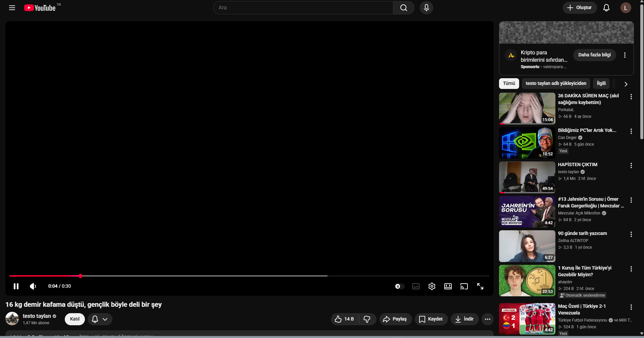
Task: Click the Zeliha ALTINTOP channel name
Action: point(573,241)
